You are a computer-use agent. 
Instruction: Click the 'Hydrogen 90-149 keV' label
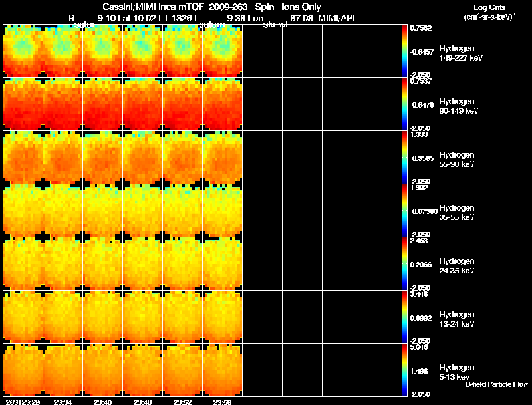point(459,106)
